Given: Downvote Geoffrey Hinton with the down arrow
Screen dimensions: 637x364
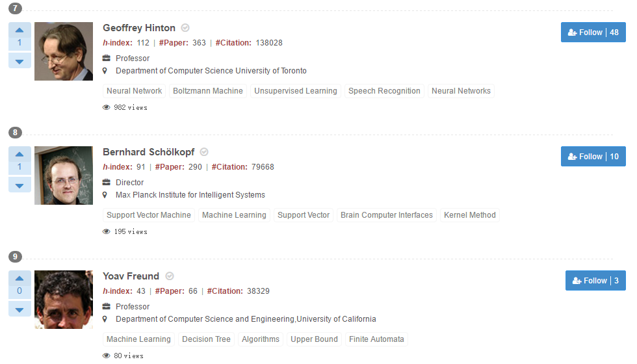Looking at the screenshot, I should click(19, 61).
